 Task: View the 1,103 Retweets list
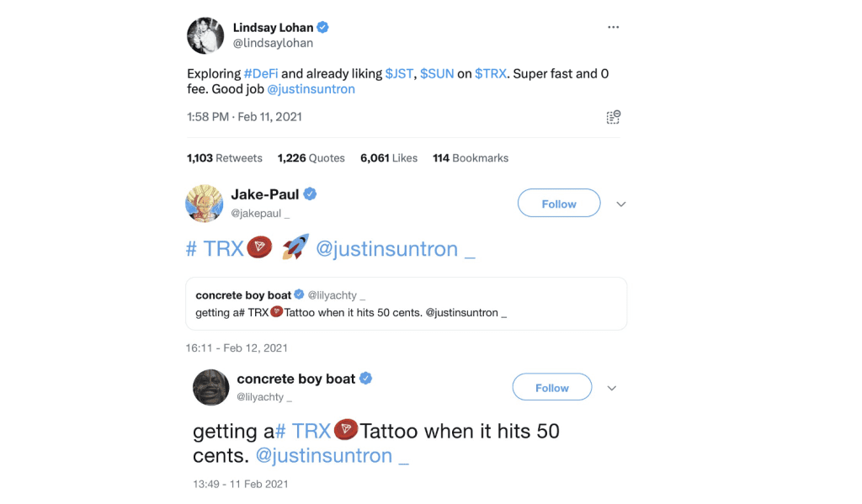coord(225,158)
